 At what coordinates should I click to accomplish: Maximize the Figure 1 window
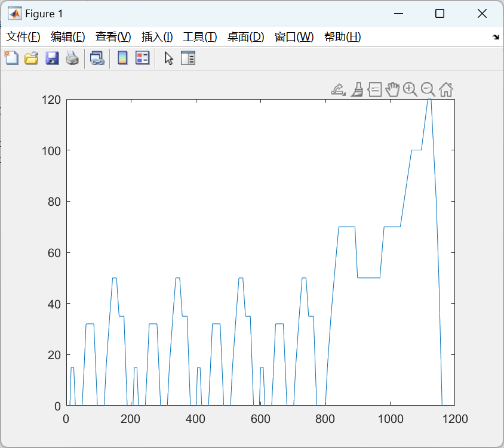pyautogui.click(x=440, y=14)
